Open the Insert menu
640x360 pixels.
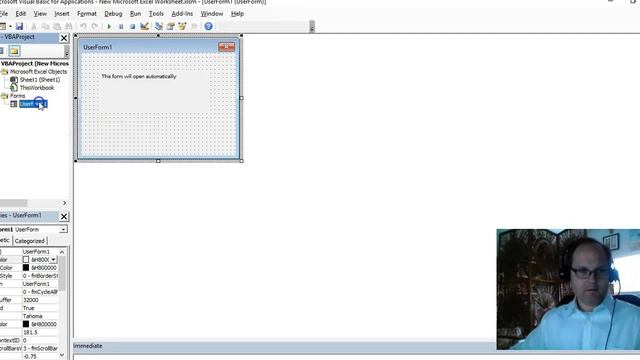pyautogui.click(x=62, y=13)
